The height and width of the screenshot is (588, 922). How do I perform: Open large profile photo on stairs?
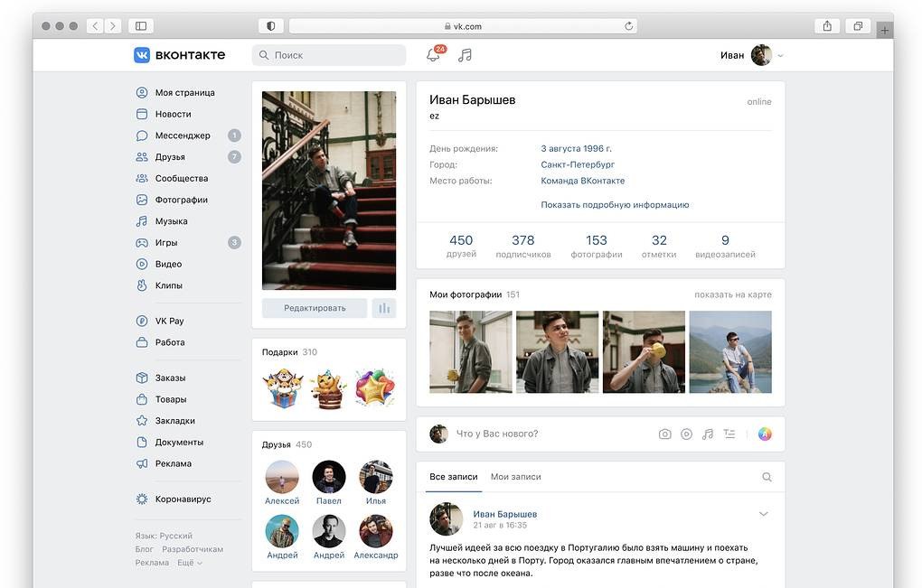pyautogui.click(x=329, y=191)
